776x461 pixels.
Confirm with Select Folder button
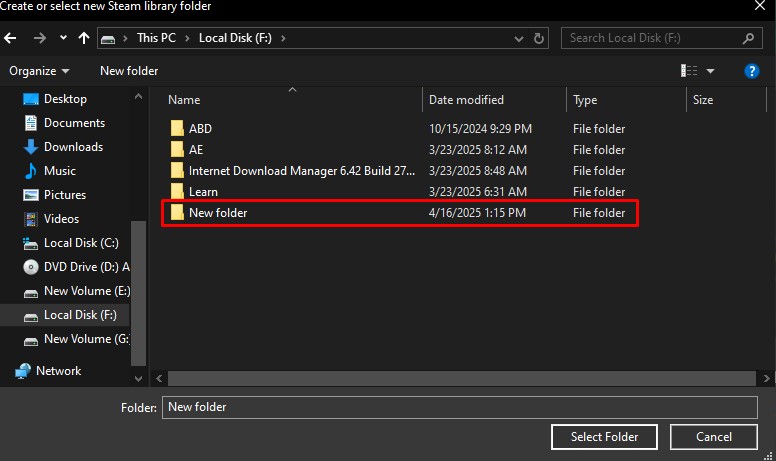point(604,437)
